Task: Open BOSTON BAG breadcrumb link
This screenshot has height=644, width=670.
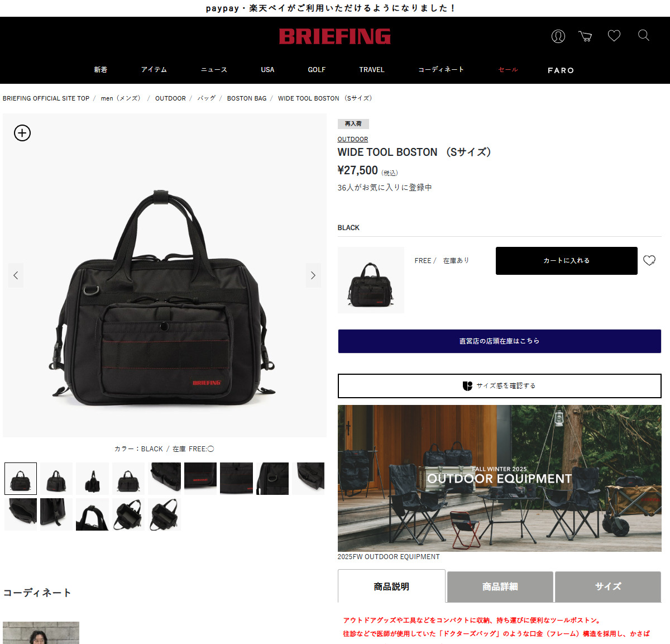Action: click(x=247, y=98)
